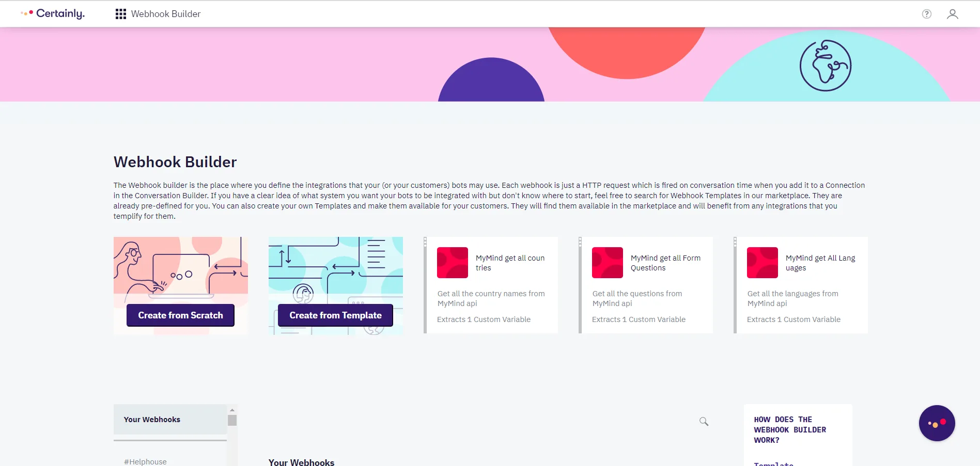
Task: Click 'Get all the questions from' description
Action: [637, 298]
